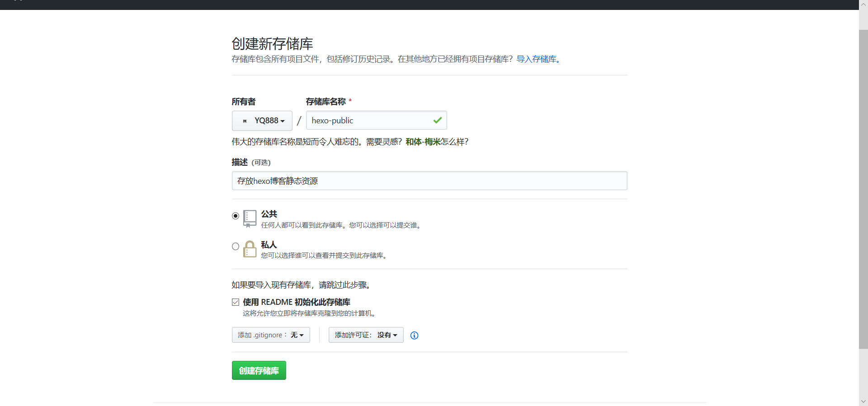868x406 pixels.
Task: Click text 如果要导入现有存储库，请跳过此步骤。
Action: coord(302,285)
